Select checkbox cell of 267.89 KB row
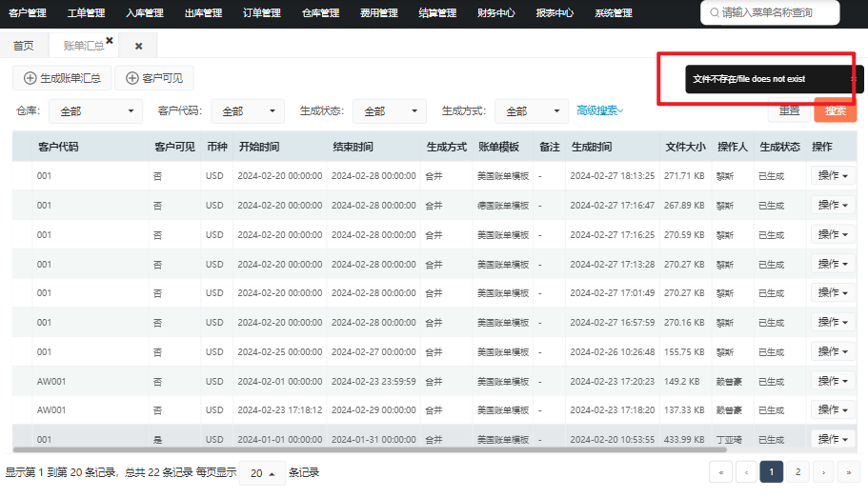Screen dimensions: 868x498 click(22, 206)
